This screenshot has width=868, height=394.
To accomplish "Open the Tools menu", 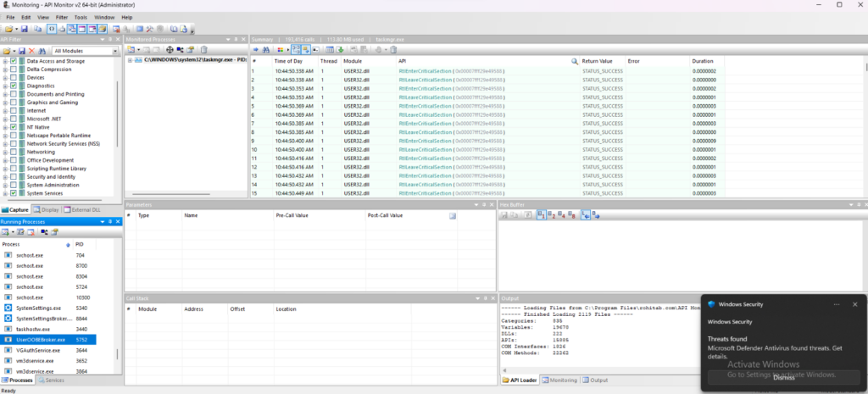I will pyautogui.click(x=81, y=18).
